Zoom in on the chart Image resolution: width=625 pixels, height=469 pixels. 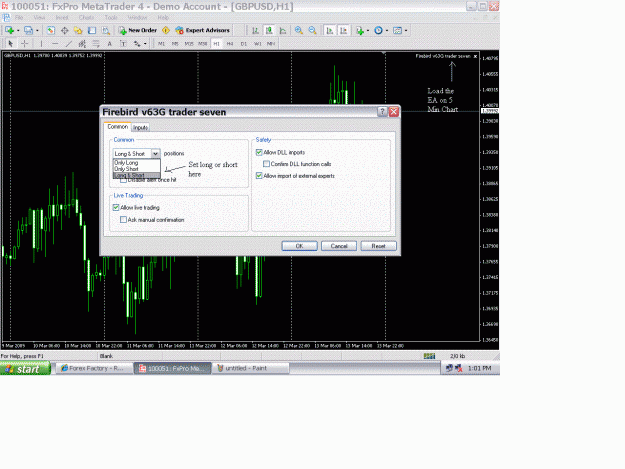(299, 30)
